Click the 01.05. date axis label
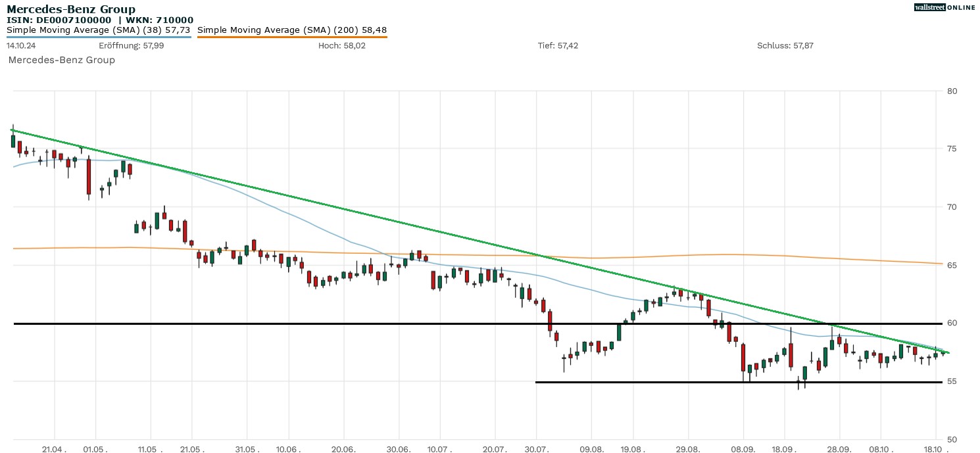Screen dimensions: 980x453 coord(96,450)
